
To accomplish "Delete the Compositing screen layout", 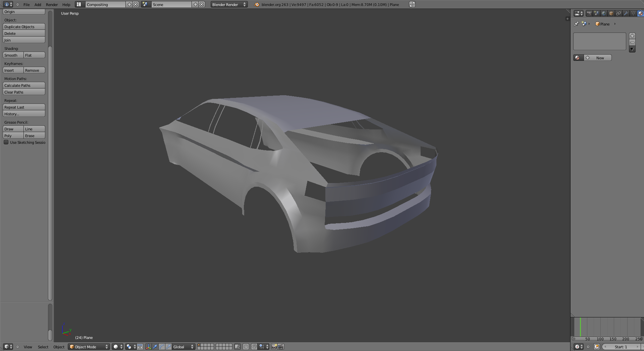I will (136, 4).
